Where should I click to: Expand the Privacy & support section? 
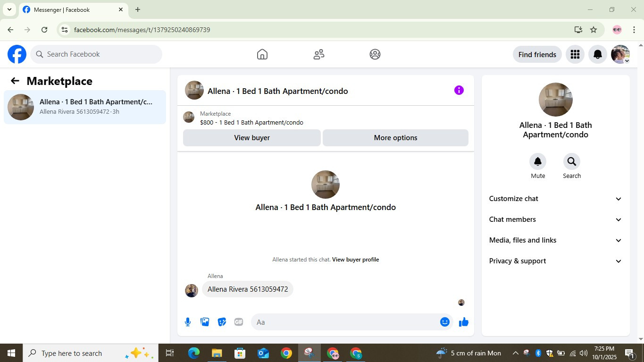coord(555,261)
